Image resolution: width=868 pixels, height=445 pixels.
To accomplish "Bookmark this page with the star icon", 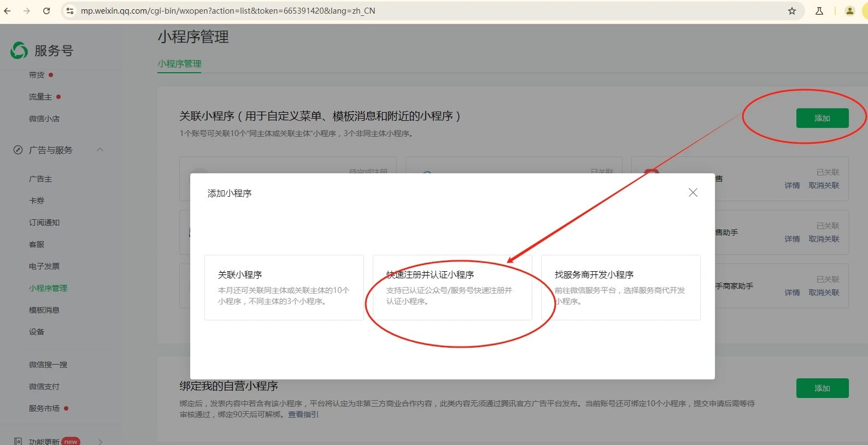I will coord(792,11).
